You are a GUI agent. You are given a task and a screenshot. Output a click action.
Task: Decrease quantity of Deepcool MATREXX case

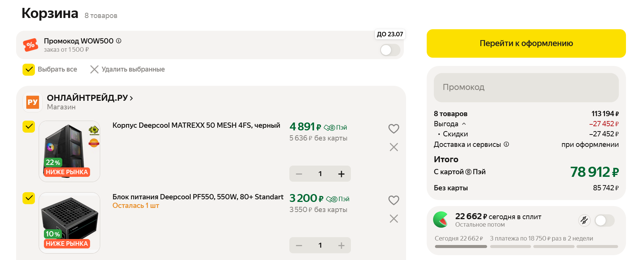click(299, 174)
